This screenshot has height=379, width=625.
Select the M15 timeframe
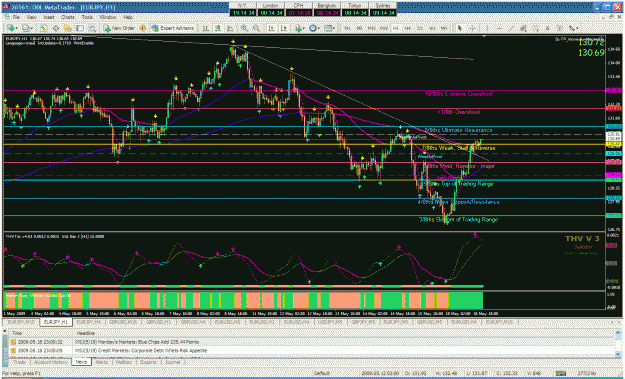[x=371, y=28]
